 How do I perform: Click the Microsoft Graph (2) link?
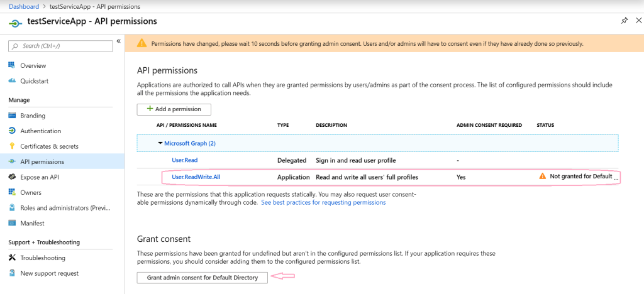click(190, 143)
